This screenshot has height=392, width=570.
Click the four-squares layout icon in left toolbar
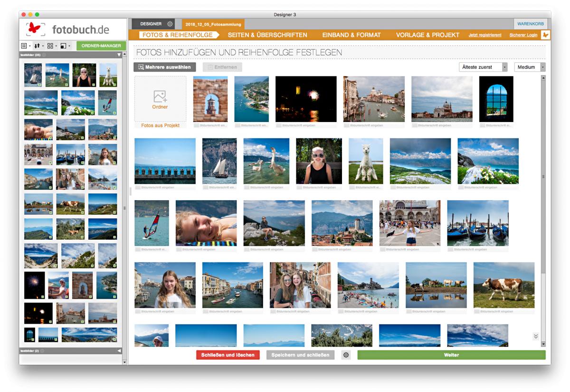click(50, 46)
